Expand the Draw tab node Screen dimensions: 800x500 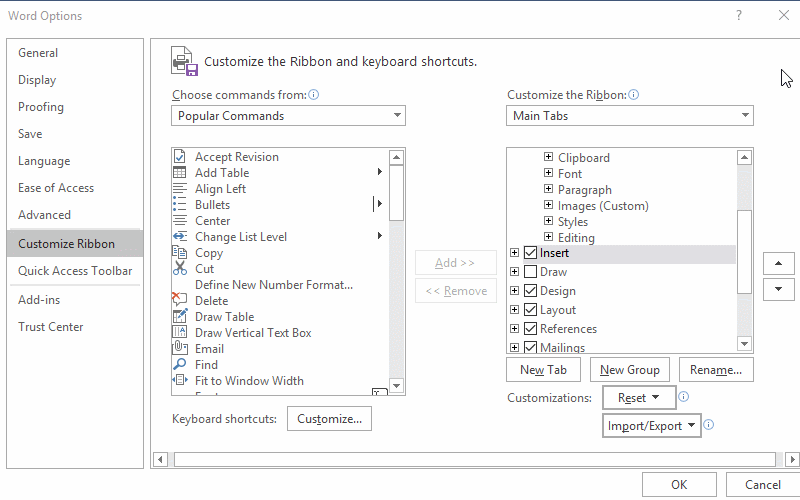(x=514, y=271)
